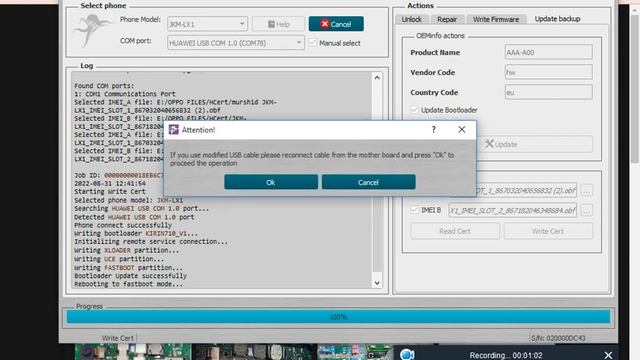Click the Country Code field
640x360 pixels.
point(548,92)
